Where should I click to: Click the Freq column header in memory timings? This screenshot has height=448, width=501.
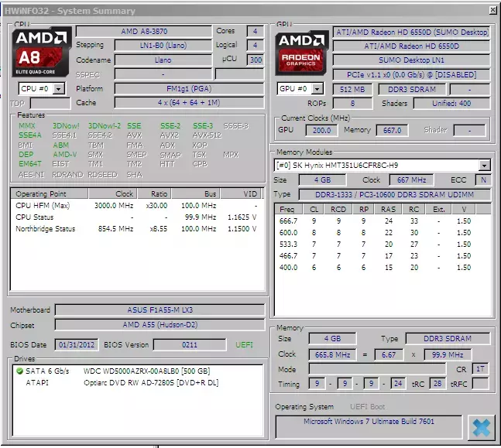(x=289, y=209)
